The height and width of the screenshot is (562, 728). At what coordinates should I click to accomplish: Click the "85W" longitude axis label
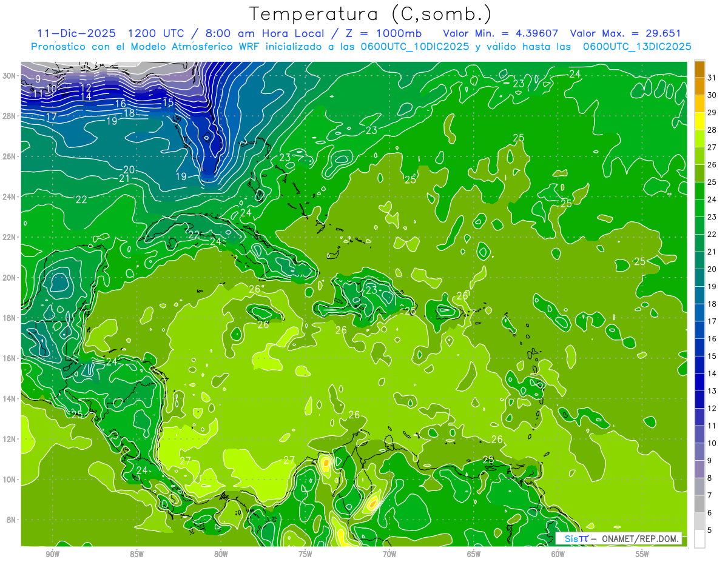pos(137,555)
